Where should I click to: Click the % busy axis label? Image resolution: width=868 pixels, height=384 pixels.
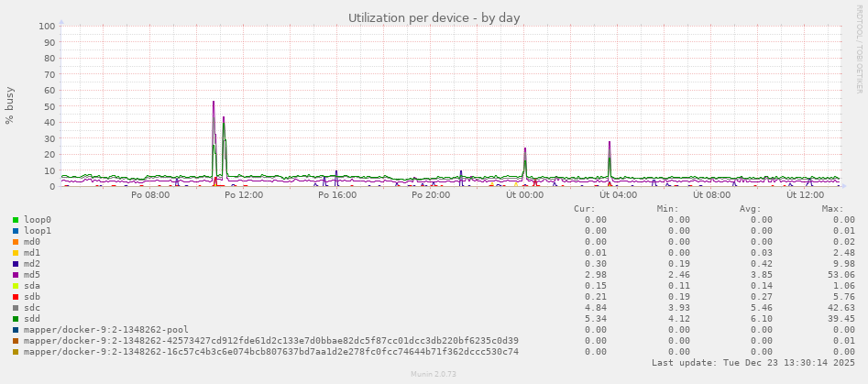point(9,105)
